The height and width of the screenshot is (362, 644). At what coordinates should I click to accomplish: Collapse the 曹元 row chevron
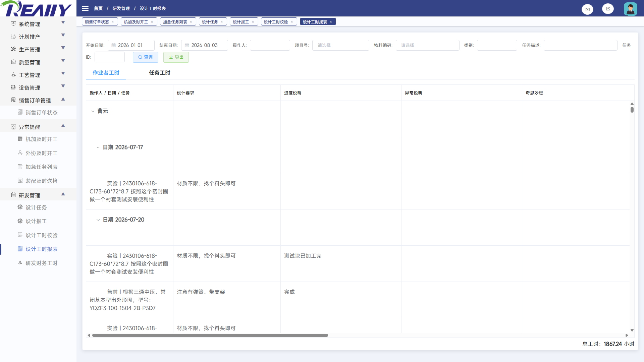(93, 111)
